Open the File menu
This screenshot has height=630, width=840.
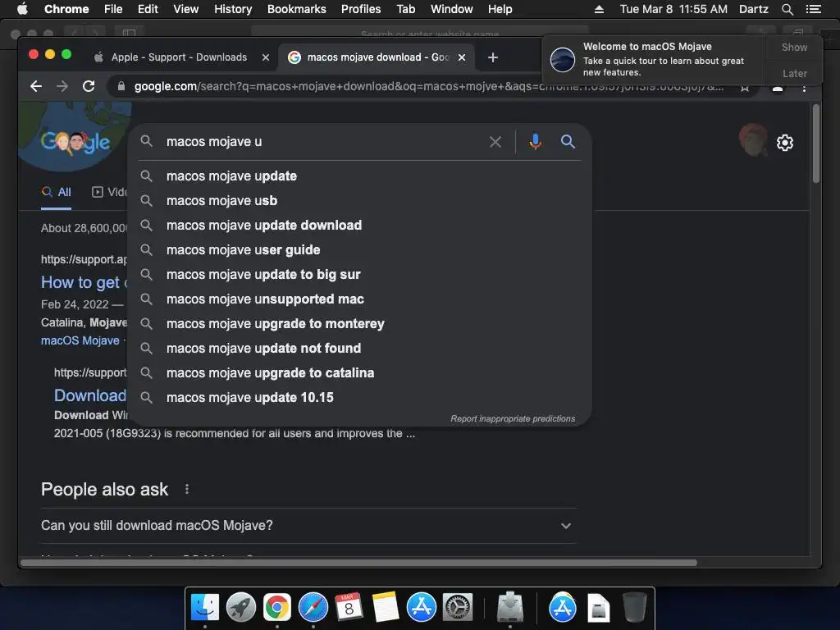point(113,9)
